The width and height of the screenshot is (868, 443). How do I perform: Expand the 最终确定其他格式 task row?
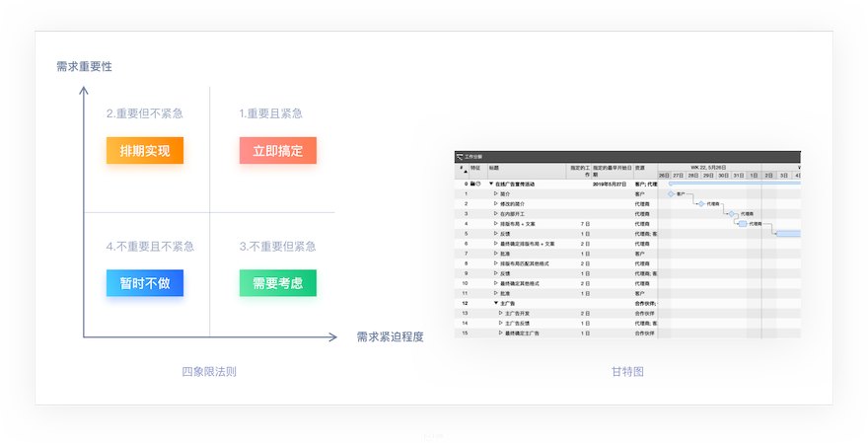496,283
